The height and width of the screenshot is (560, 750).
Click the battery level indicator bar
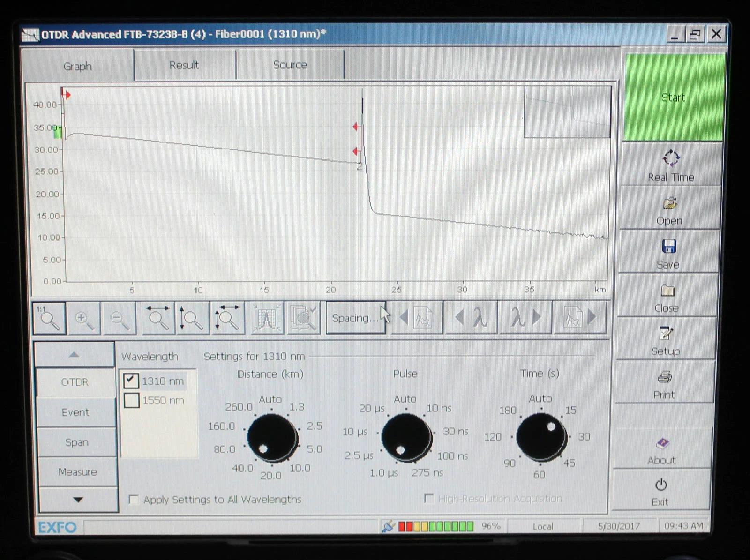(x=436, y=526)
